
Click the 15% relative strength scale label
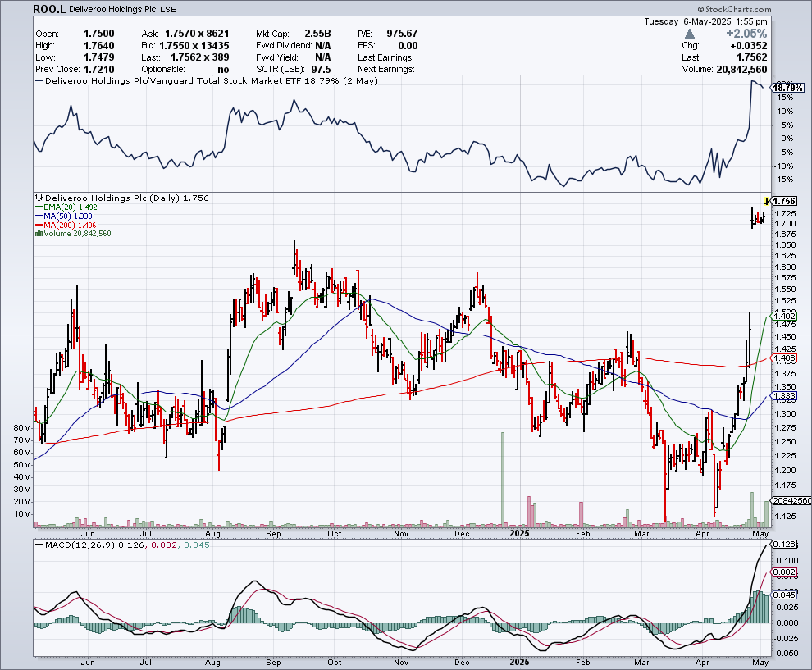pyautogui.click(x=785, y=98)
